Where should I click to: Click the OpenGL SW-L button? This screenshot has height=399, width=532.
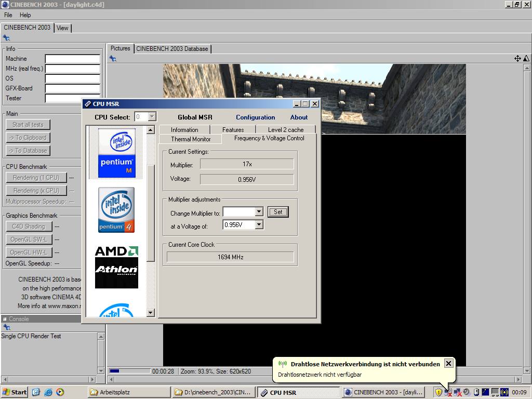(x=29, y=239)
